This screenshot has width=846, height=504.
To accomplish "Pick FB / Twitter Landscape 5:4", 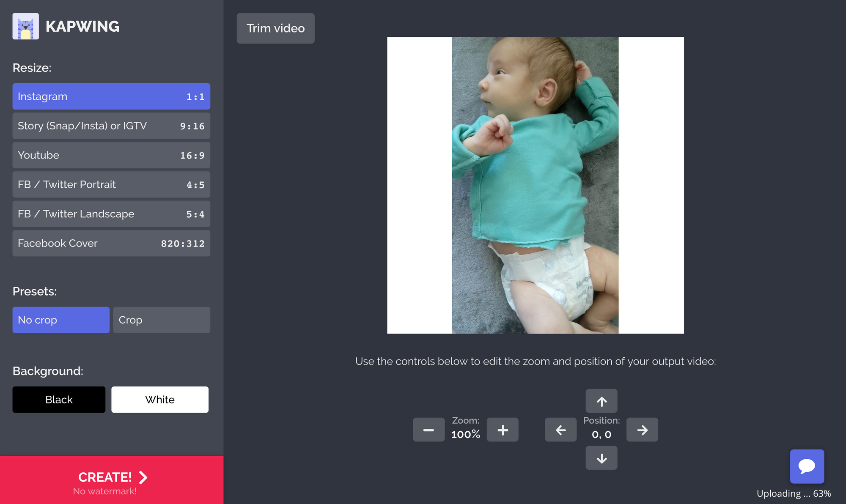I will point(111,214).
